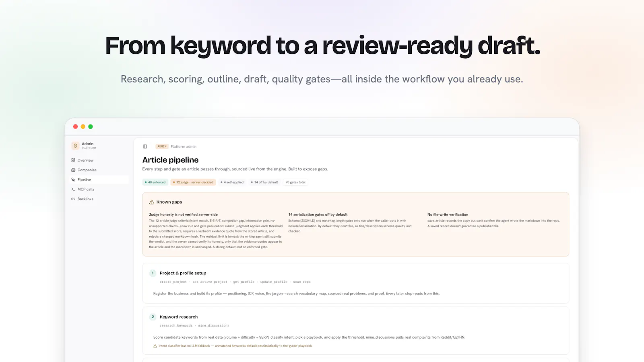Click the get_profile tool name
This screenshot has width=644, height=362.
tap(244, 282)
